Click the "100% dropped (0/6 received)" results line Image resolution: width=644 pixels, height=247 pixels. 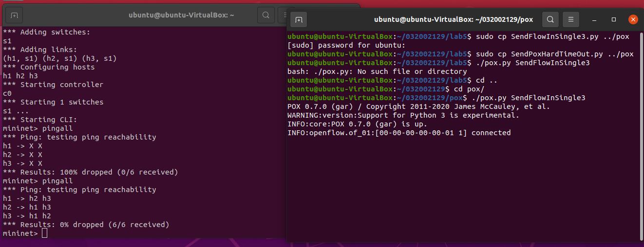coord(90,172)
